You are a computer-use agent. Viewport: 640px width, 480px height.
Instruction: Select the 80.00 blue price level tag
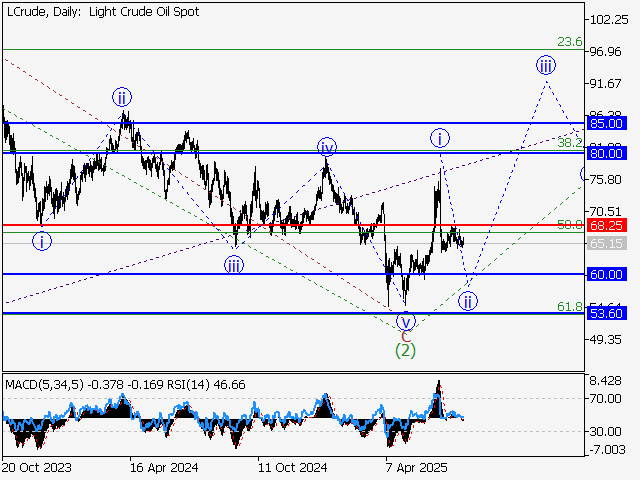(606, 153)
